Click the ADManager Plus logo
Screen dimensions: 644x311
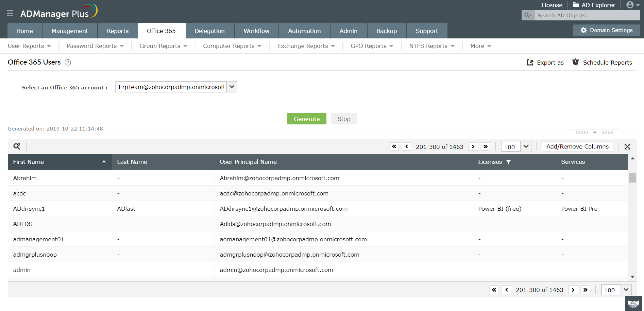[59, 12]
